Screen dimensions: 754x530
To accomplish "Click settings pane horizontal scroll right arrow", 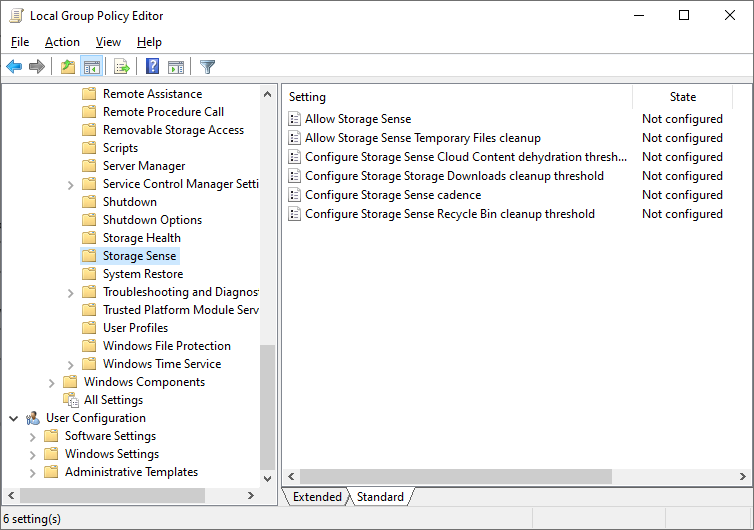I will tap(742, 477).
